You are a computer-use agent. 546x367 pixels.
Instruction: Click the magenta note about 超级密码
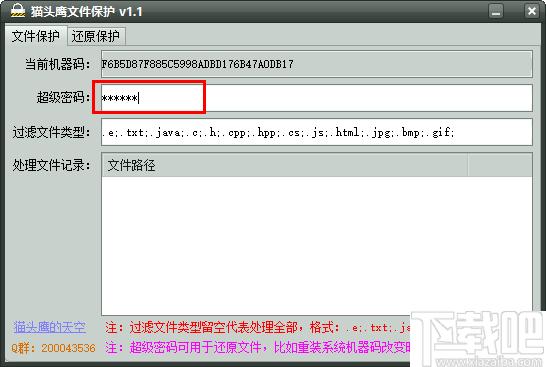pos(258,347)
